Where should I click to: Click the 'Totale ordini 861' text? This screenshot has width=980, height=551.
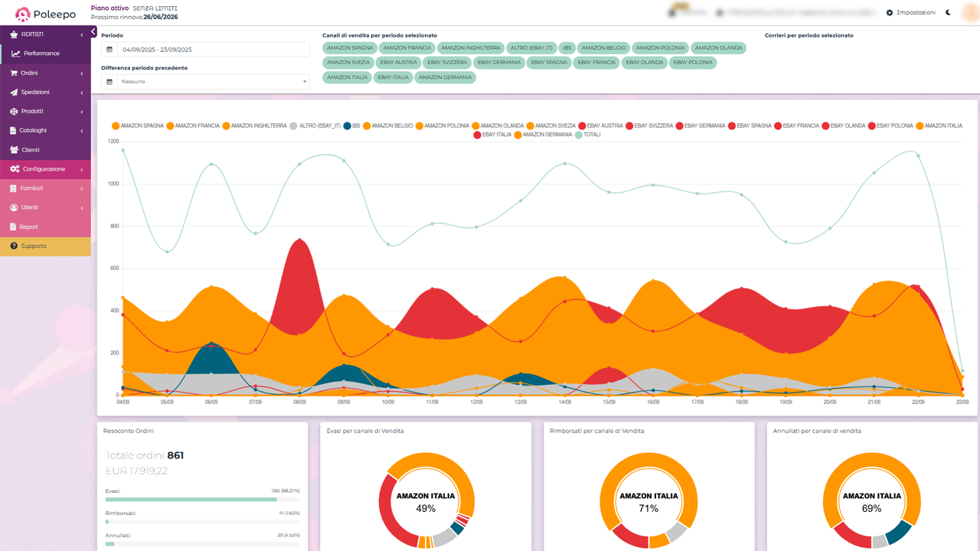(145, 455)
